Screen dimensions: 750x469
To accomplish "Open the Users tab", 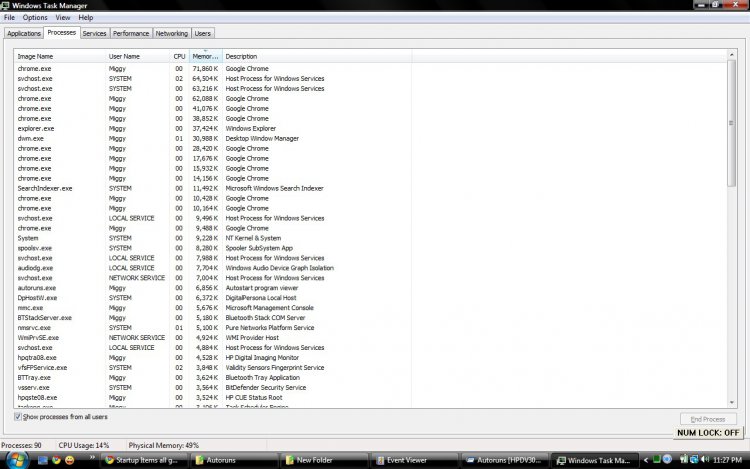I will 202,33.
